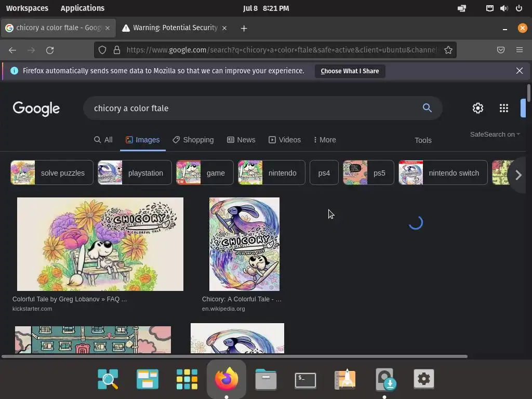
Task: Open the clock and calendar in top bar
Action: coord(266,8)
